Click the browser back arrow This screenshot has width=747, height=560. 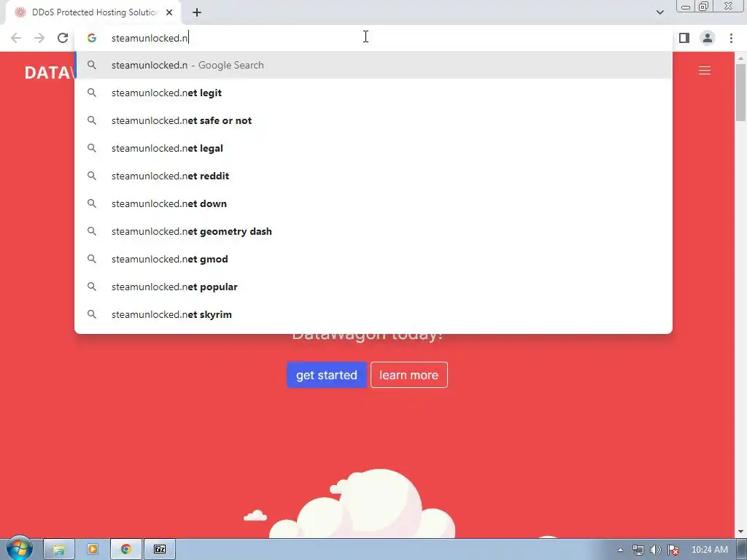[16, 38]
